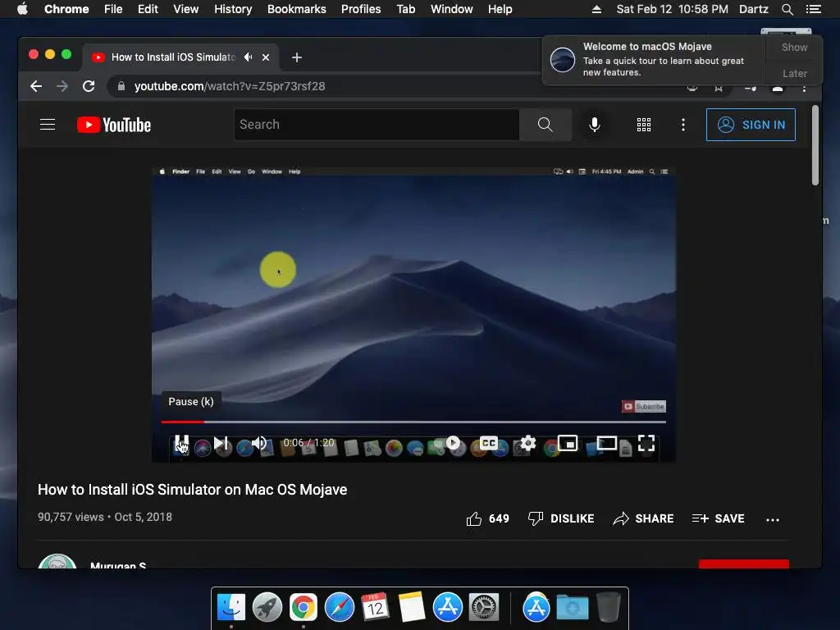
Task: Enter full screen mode
Action: (x=646, y=443)
